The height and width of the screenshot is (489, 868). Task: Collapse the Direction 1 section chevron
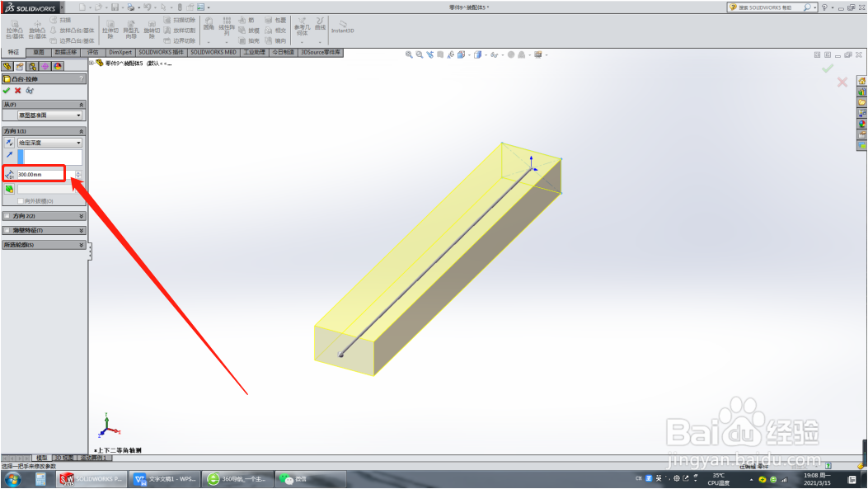[x=82, y=131]
